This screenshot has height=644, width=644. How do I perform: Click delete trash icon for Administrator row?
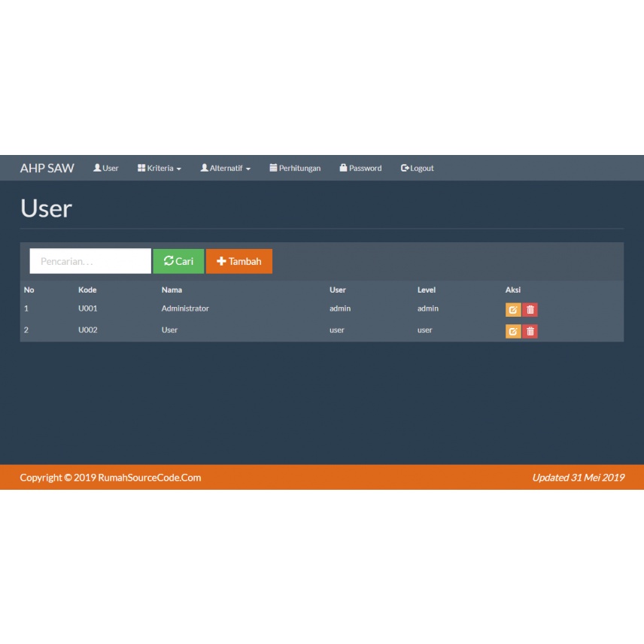[x=530, y=310]
